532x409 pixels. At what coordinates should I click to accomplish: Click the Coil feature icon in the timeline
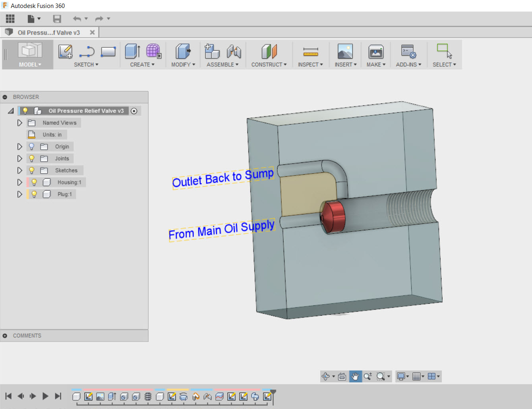pyautogui.click(x=148, y=396)
